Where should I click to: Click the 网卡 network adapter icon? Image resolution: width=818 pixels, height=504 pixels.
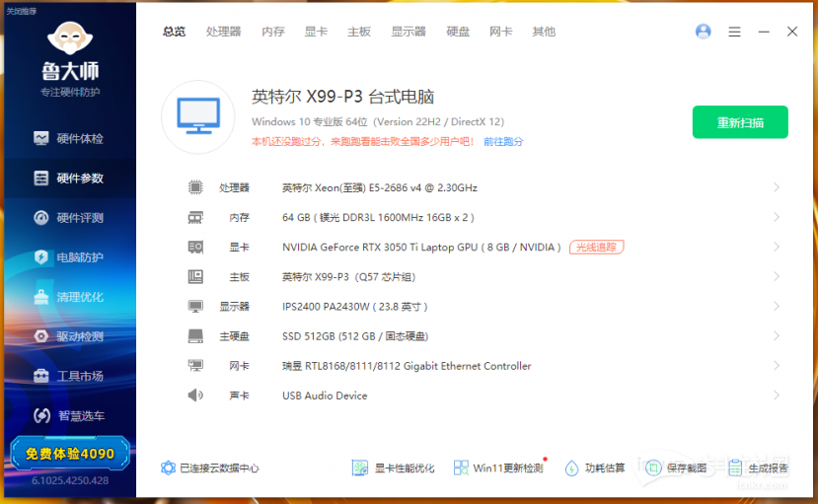pos(195,366)
